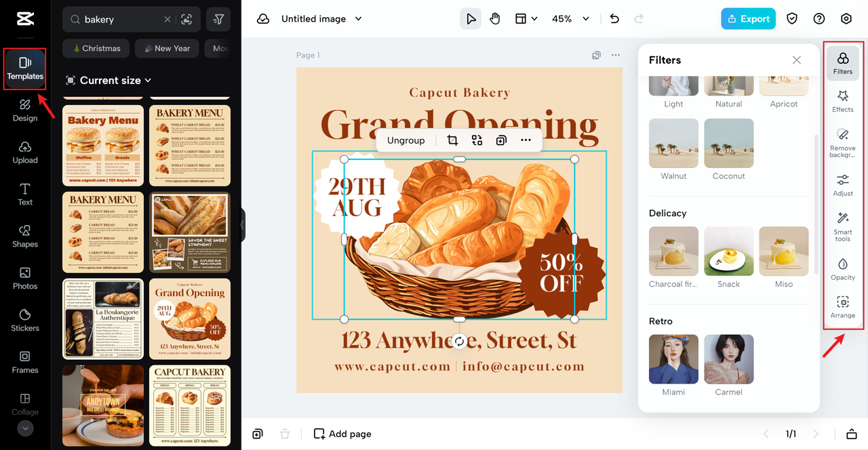Open the Arrange tool
The height and width of the screenshot is (450, 868).
tap(843, 307)
